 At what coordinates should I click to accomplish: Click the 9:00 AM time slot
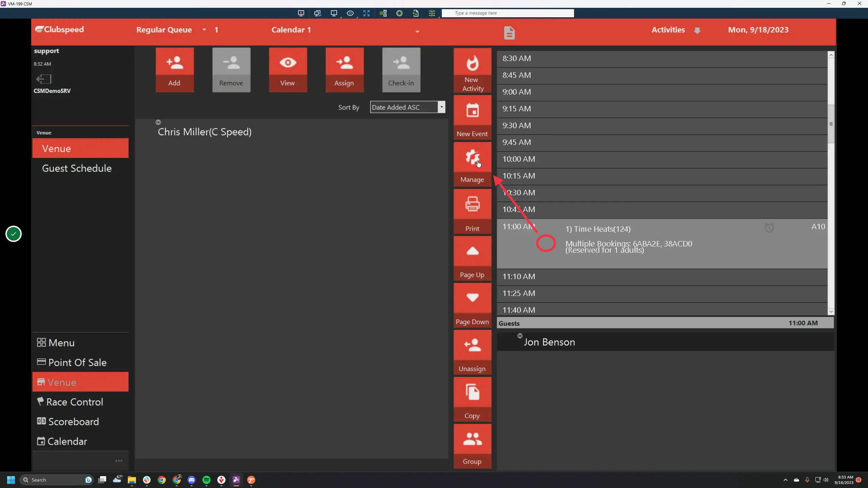pos(662,92)
